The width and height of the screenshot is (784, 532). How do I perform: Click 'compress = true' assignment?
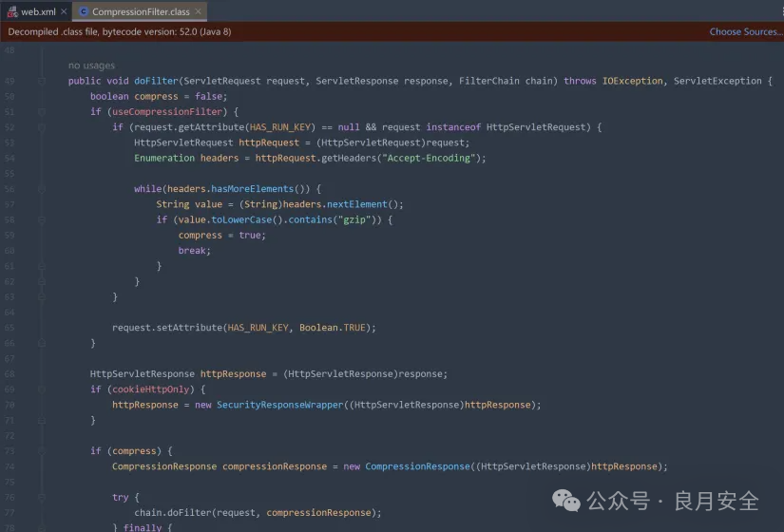[222, 236]
